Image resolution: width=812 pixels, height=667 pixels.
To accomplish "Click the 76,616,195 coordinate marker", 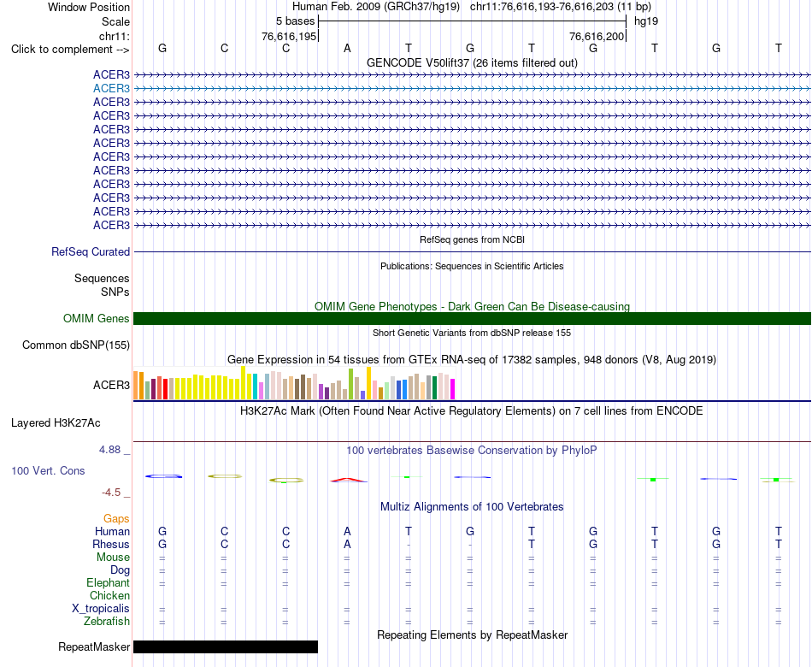I will coord(289,37).
